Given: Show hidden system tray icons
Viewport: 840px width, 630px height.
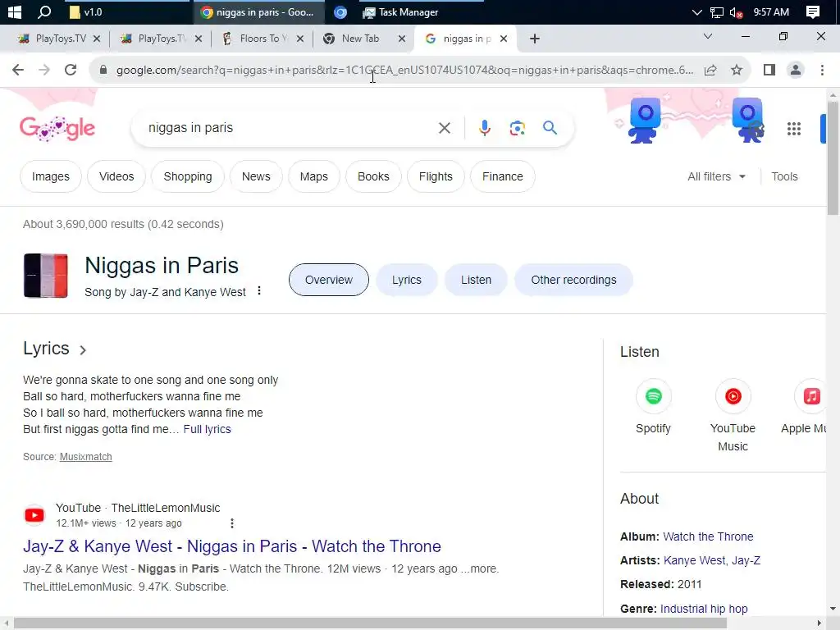Looking at the screenshot, I should tap(696, 11).
